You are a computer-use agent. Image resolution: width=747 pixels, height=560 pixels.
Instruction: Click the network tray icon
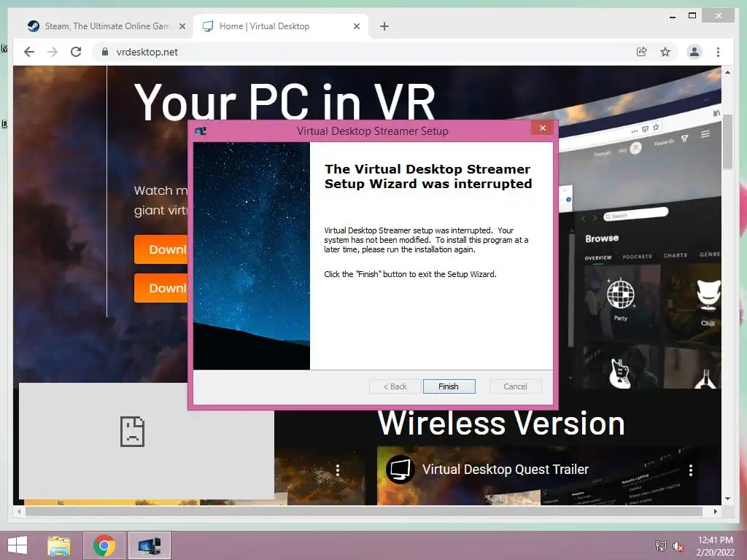pos(660,545)
